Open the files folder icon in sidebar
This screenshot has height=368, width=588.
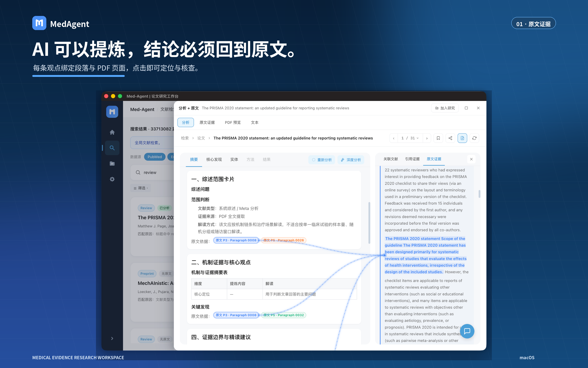(x=112, y=164)
